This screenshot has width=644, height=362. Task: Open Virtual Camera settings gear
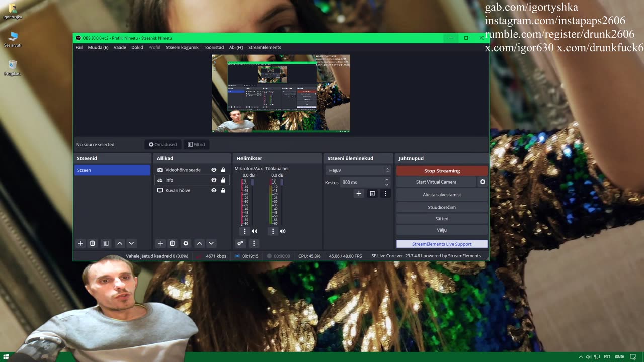tap(482, 182)
